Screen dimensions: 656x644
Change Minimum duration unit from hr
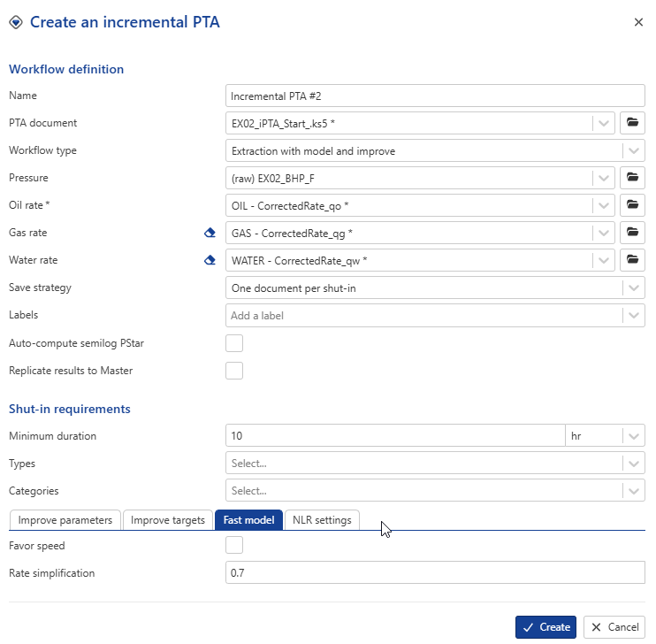point(605,436)
